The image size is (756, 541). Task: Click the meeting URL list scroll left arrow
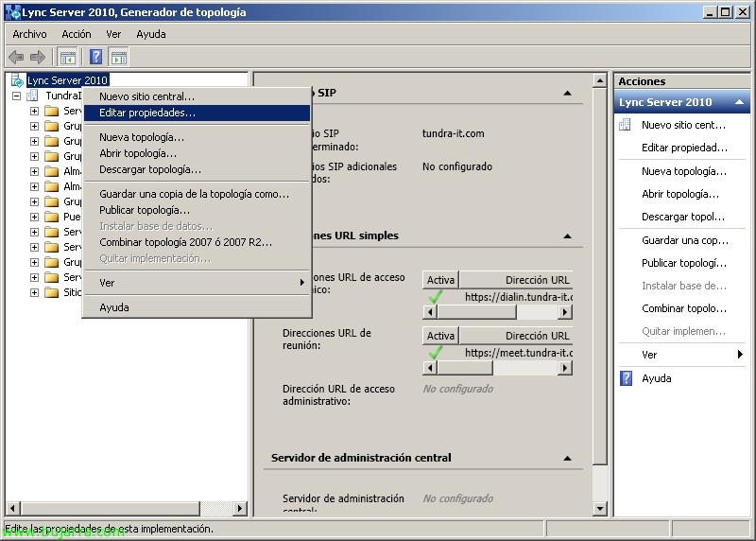(430, 369)
